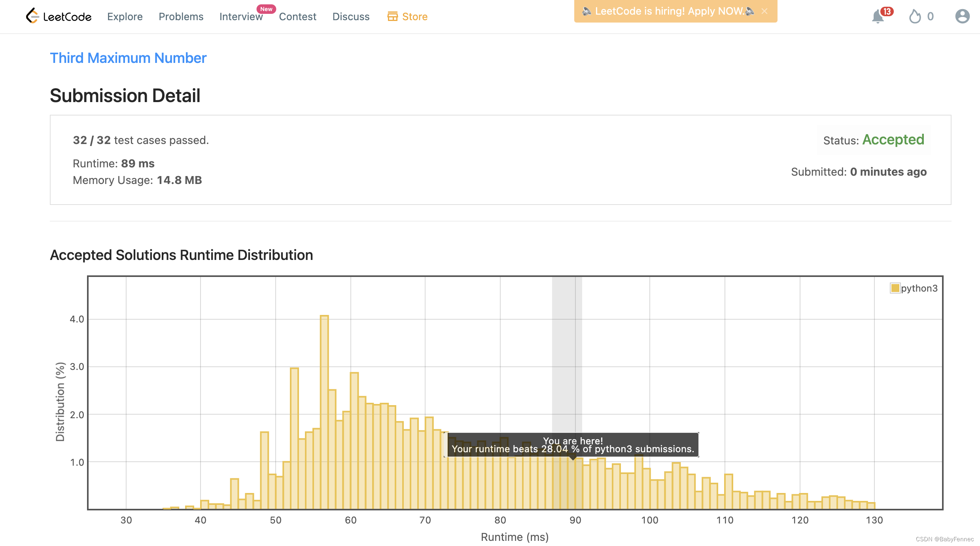Open the Interview menu
This screenshot has width=980, height=546.
[x=241, y=17]
